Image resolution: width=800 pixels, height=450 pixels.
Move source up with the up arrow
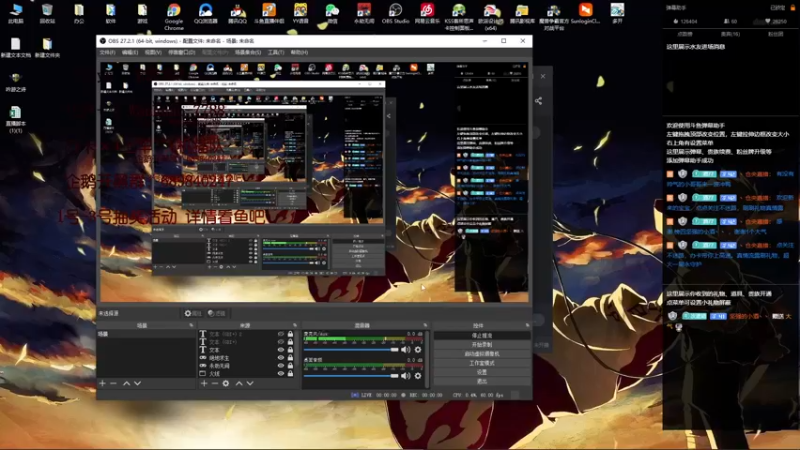[x=239, y=383]
